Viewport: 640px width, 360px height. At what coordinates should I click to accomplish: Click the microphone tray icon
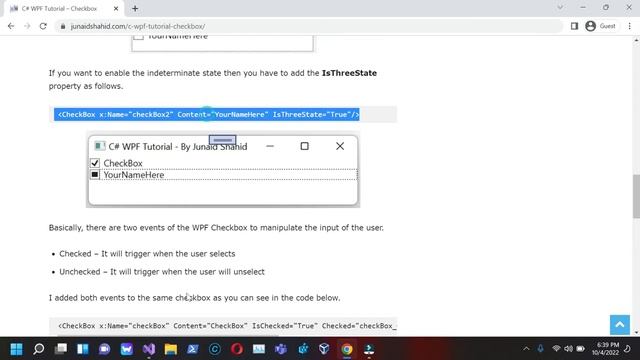point(540,349)
